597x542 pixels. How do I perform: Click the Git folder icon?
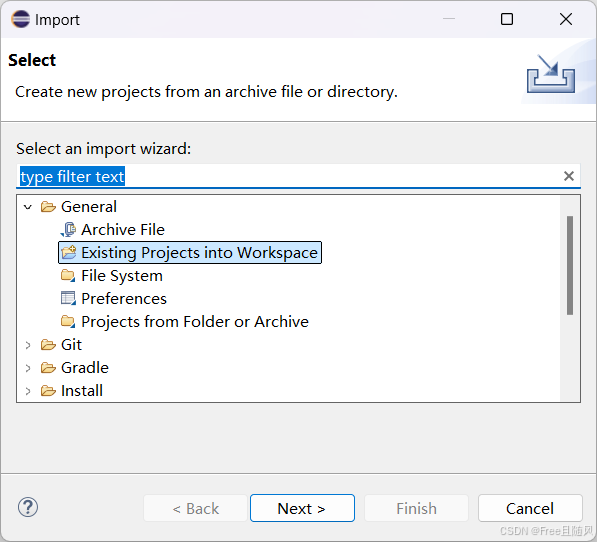[48, 345]
